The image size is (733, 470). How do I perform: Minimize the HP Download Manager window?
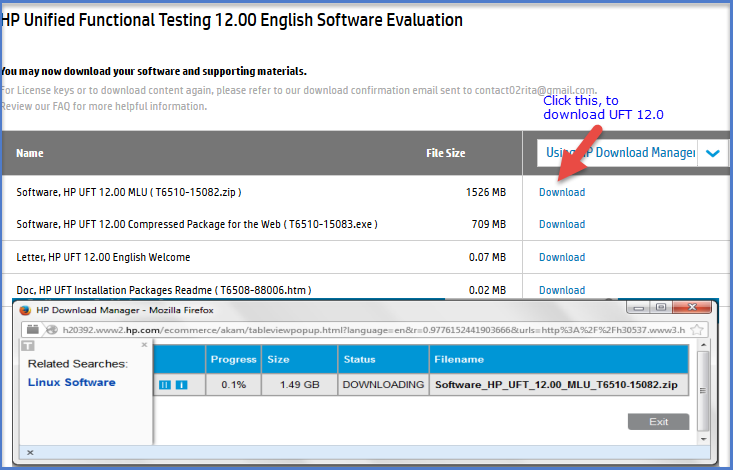639,307
